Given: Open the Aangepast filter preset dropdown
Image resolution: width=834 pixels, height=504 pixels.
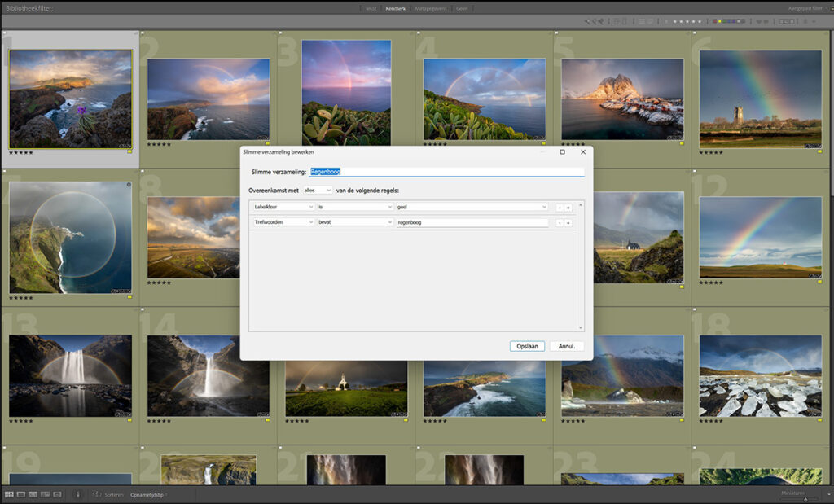Looking at the screenshot, I should (808, 8).
